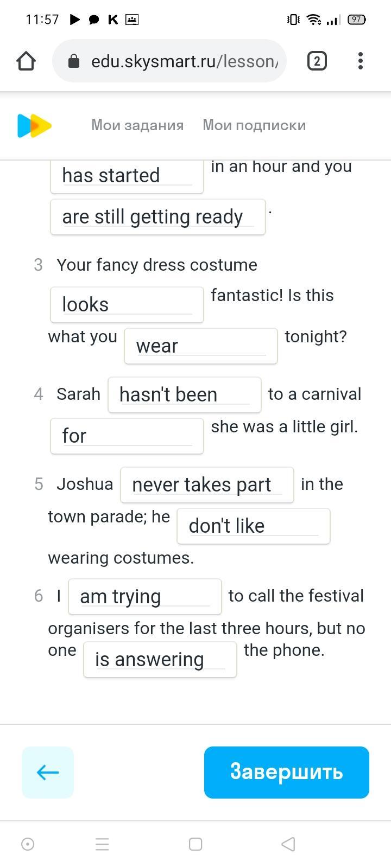Screen dimensions: 391x868
Task: Edit the "is answering" answer field
Action: click(160, 660)
